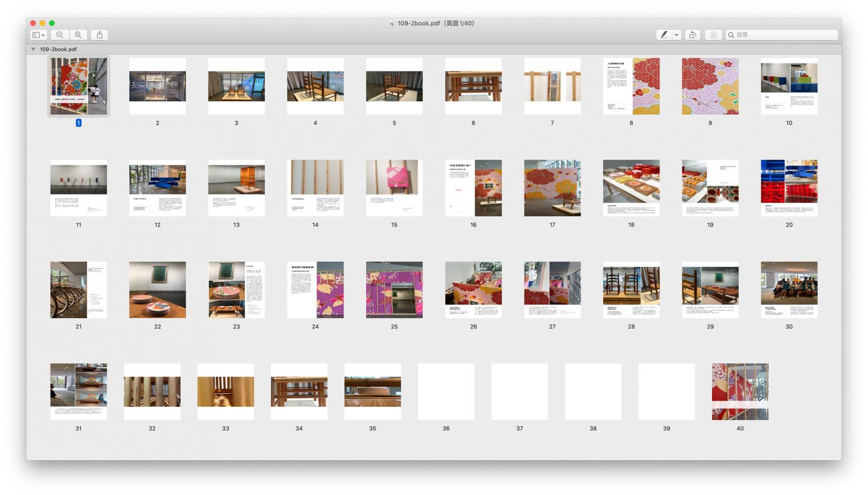
Task: Click the zoom in magnifier button
Action: click(78, 35)
